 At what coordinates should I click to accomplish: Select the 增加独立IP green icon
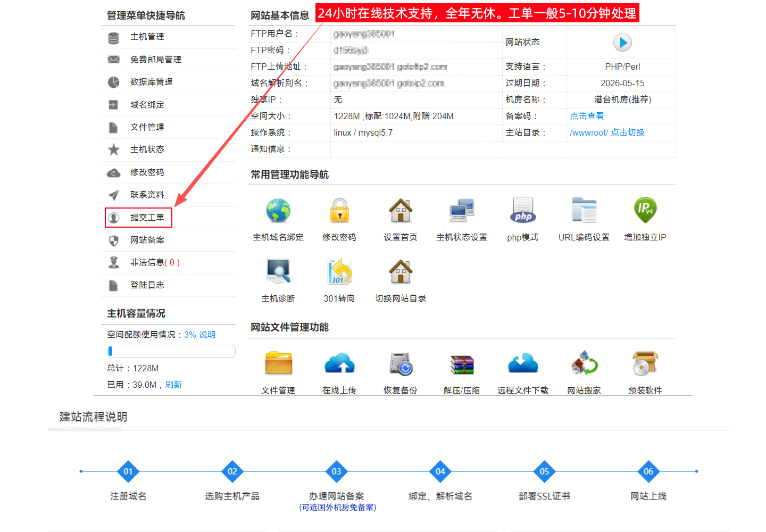[x=645, y=211]
